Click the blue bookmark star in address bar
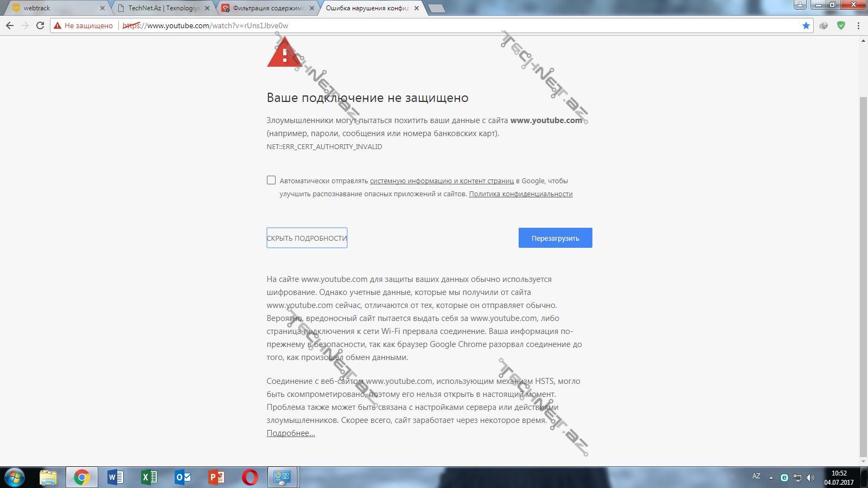 pos(806,25)
